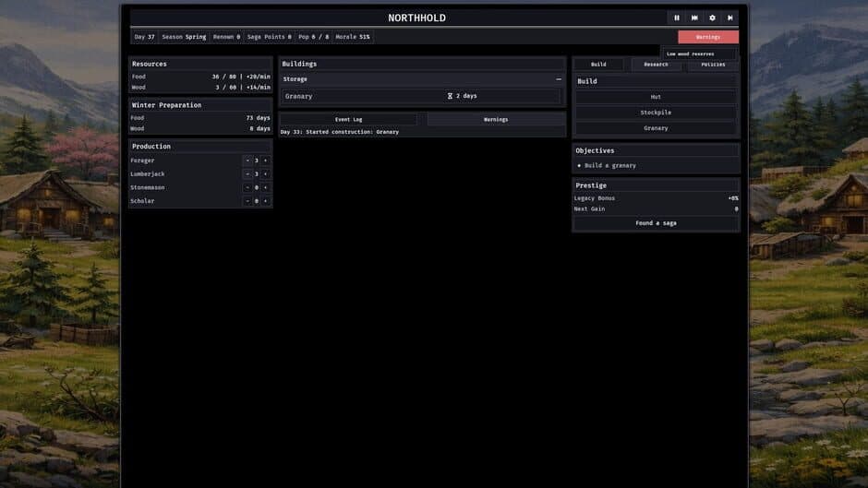
Task: Click the NORTHHOLD title
Action: click(x=416, y=18)
